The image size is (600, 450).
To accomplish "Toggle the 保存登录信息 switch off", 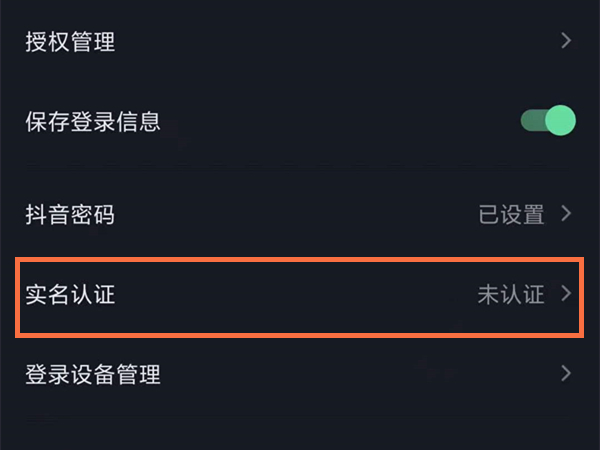I will pyautogui.click(x=547, y=121).
